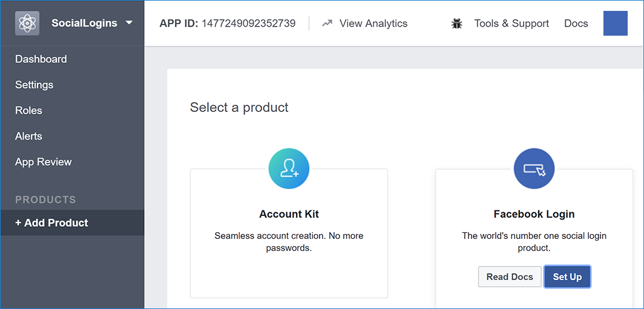The height and width of the screenshot is (309, 644).
Task: Click the bug icon beside Tools & Support
Action: coord(457,24)
